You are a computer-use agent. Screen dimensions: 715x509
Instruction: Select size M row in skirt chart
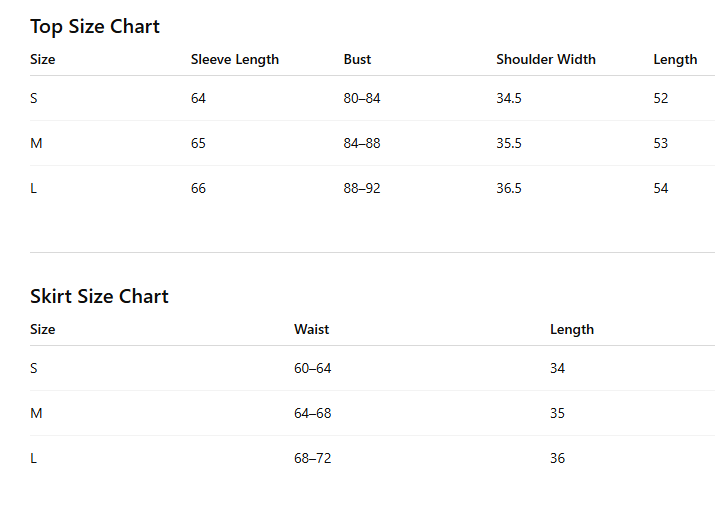pyautogui.click(x=372, y=413)
